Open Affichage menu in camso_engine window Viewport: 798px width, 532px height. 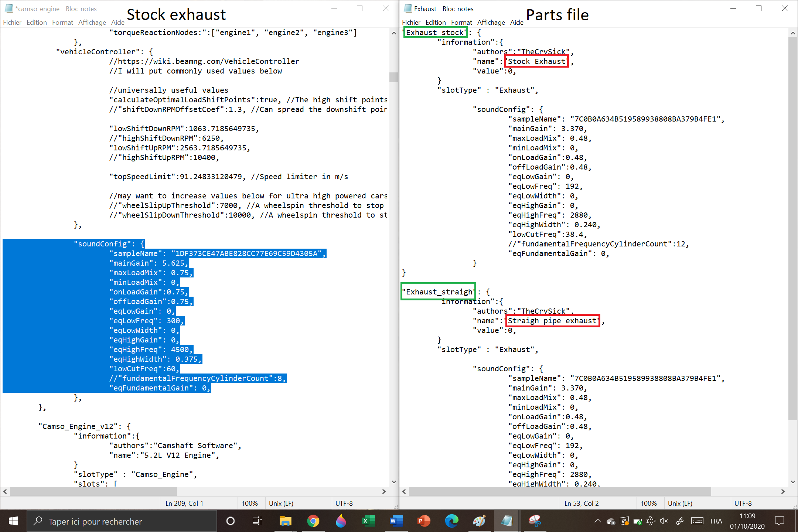[92, 23]
